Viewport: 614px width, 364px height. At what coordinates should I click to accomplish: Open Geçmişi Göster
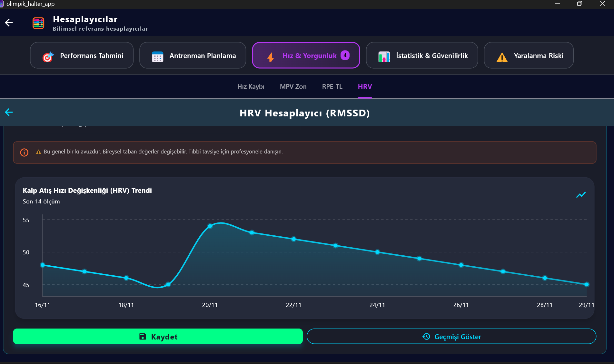[x=451, y=336]
